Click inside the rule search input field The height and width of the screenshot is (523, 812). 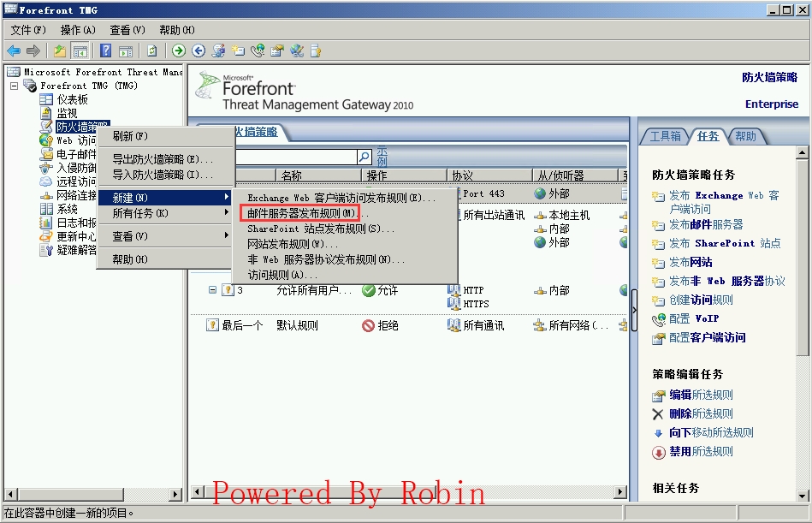296,157
